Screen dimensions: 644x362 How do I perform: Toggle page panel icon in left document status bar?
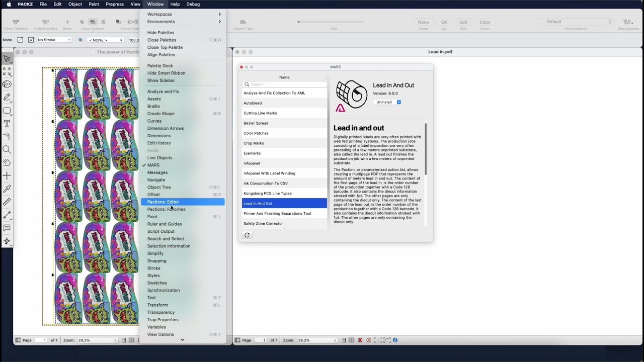[18, 340]
